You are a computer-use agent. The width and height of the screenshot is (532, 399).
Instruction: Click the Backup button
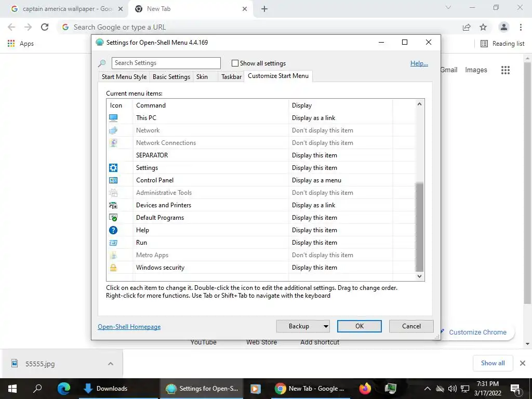pyautogui.click(x=299, y=326)
